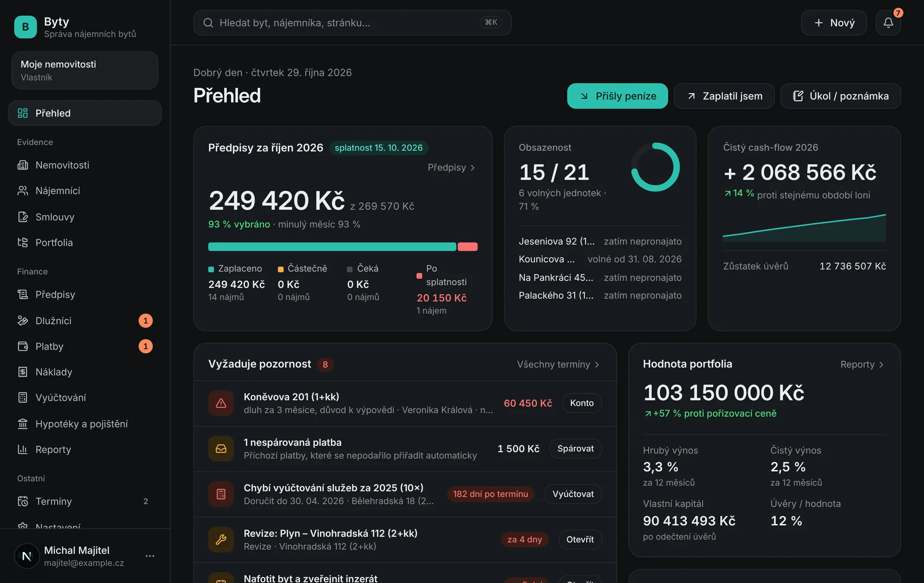Click the cash-flow trend line chart
Viewport: 924px width, 583px height.
tap(804, 228)
